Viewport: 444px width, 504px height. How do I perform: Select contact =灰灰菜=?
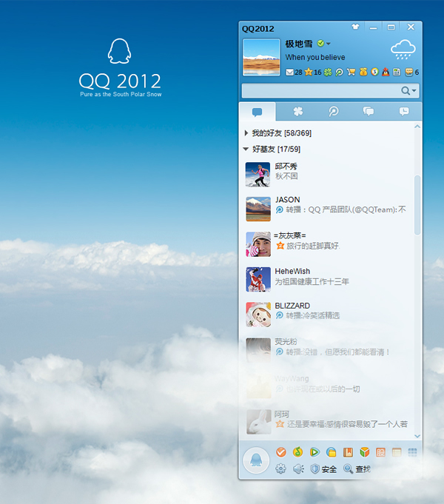pyautogui.click(x=327, y=244)
